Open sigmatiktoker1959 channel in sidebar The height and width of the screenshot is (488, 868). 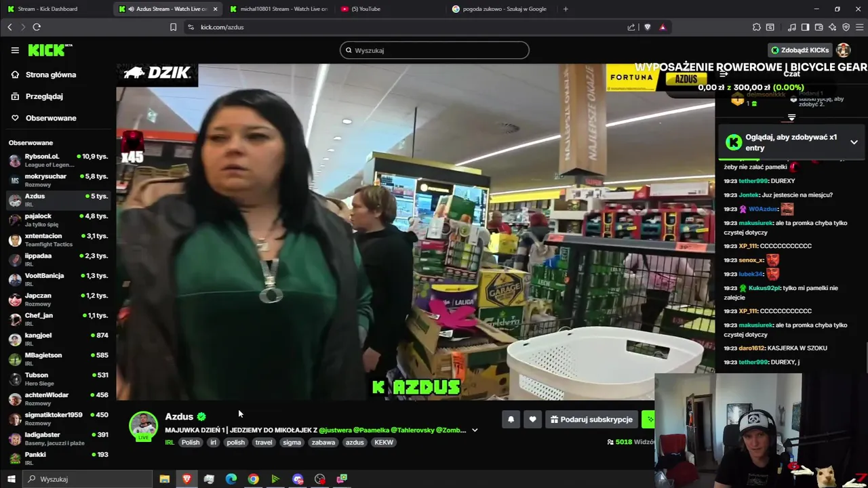[58, 418]
